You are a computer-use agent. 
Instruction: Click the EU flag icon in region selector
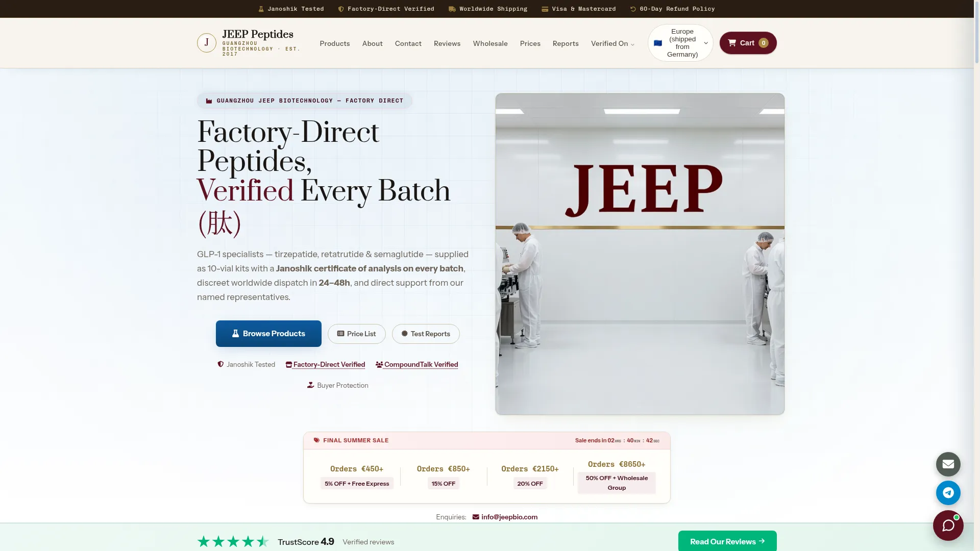pyautogui.click(x=658, y=43)
